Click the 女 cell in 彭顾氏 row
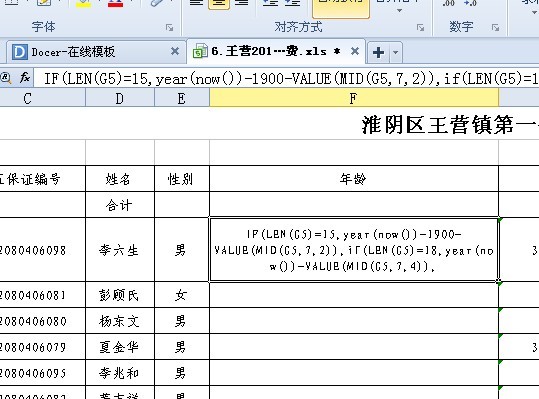This screenshot has height=399, width=539. pyautogui.click(x=181, y=295)
